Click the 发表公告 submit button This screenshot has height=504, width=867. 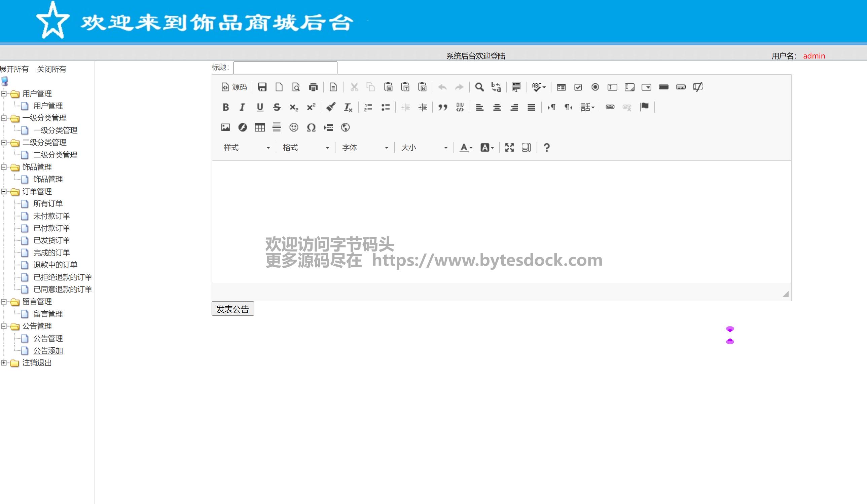pyautogui.click(x=232, y=309)
